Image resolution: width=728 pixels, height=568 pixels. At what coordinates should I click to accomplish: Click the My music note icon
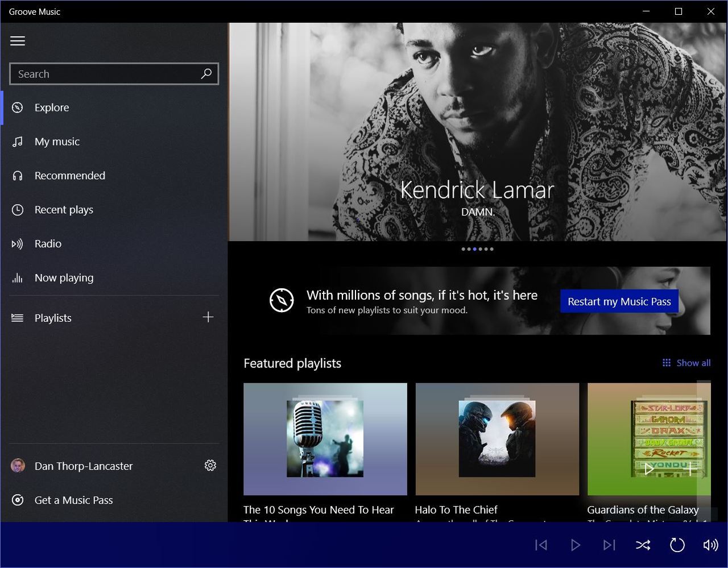coord(18,142)
